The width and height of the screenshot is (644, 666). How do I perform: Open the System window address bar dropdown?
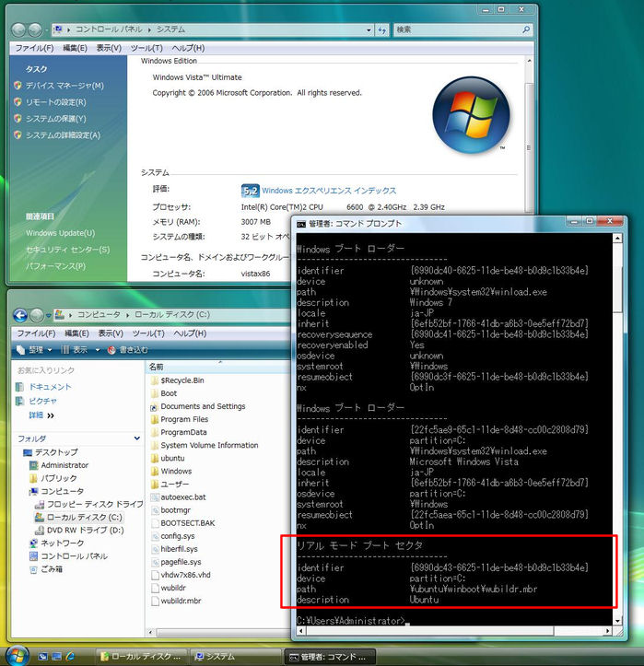[369, 29]
